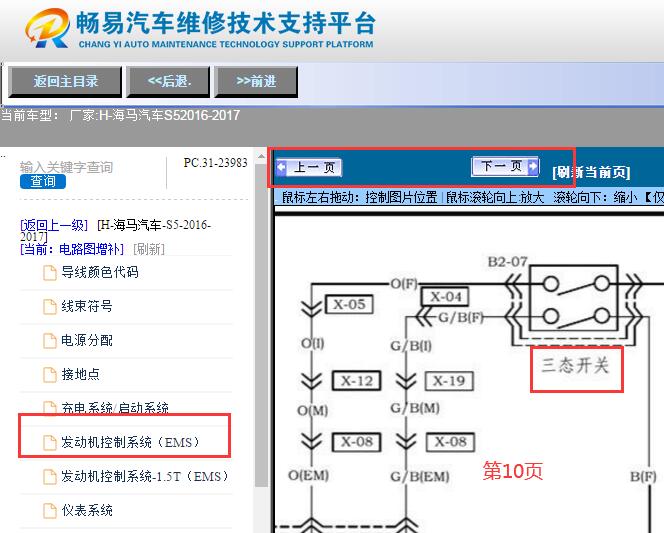Image resolution: width=664 pixels, height=533 pixels.
Task: Open the 导线颜色代码 document
Action: pos(100,272)
